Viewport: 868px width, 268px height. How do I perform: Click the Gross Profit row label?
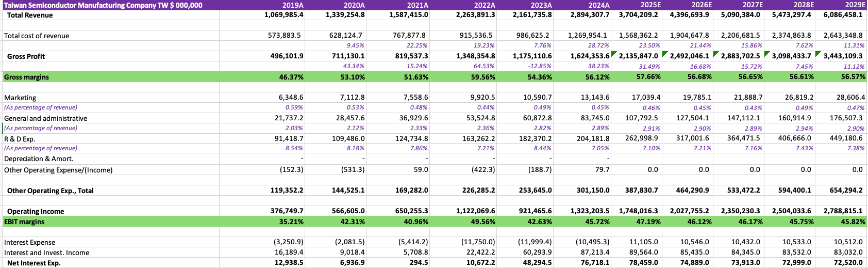pos(26,56)
